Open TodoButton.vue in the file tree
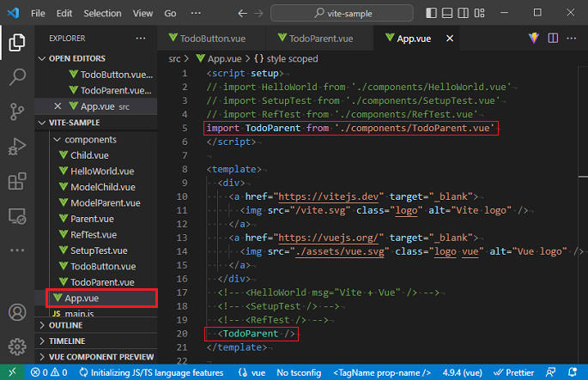 pos(96,266)
